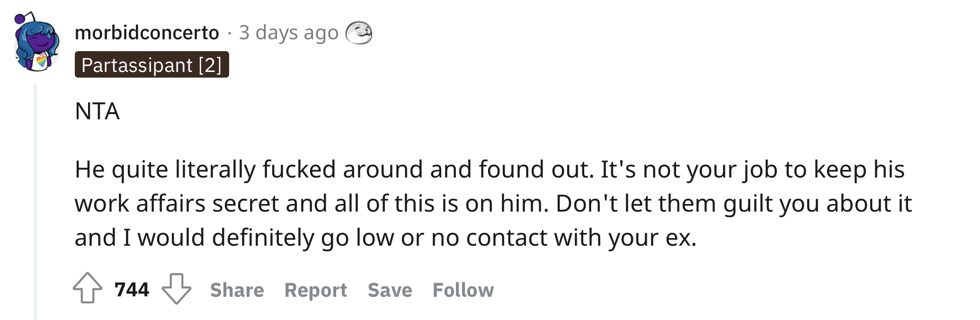The image size is (980, 320).
Task: Click the line ending 'contact with your ex.'
Action: [386, 238]
